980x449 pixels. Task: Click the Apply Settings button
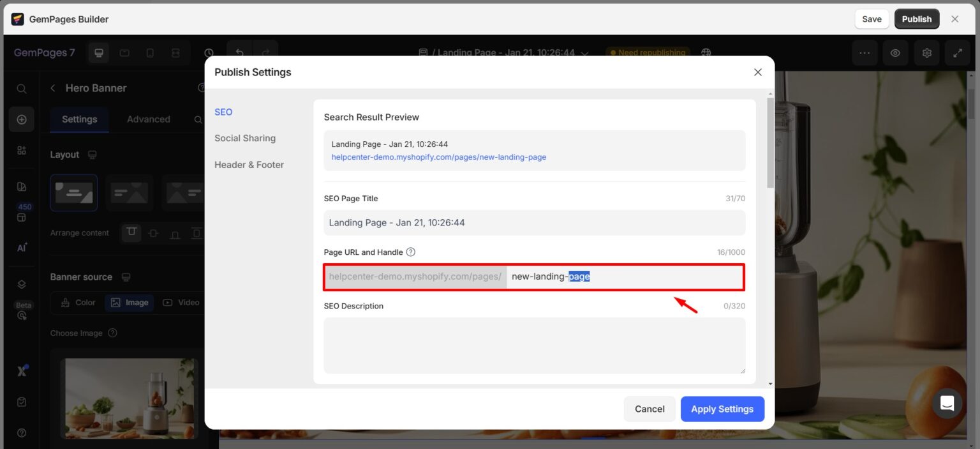(722, 409)
